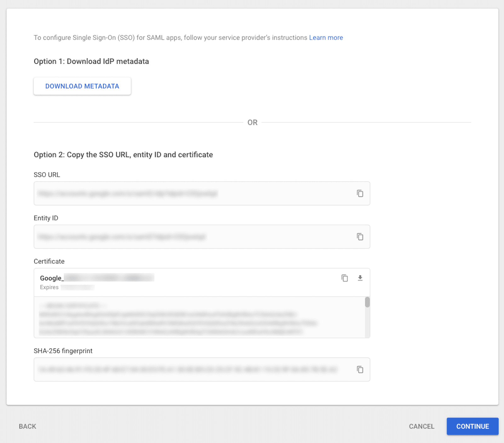Copy the SHA-256 fingerprint
The image size is (504, 443).
[x=359, y=370]
